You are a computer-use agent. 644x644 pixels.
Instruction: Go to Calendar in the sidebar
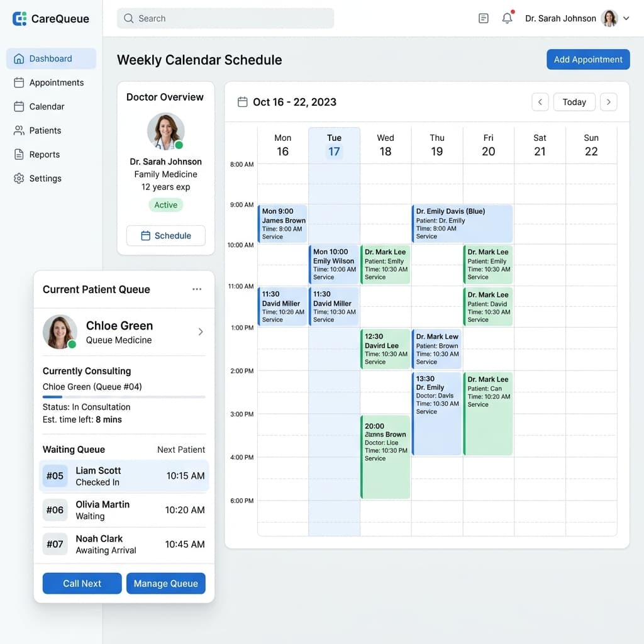tap(51, 106)
